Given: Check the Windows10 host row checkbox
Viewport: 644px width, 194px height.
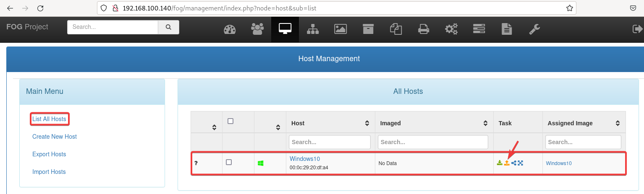Looking at the screenshot, I should tap(229, 162).
